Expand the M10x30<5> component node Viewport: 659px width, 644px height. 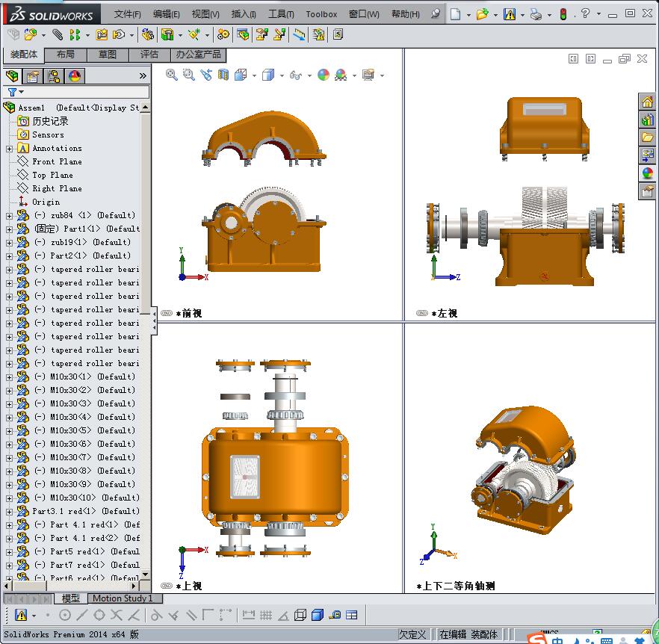point(9,431)
